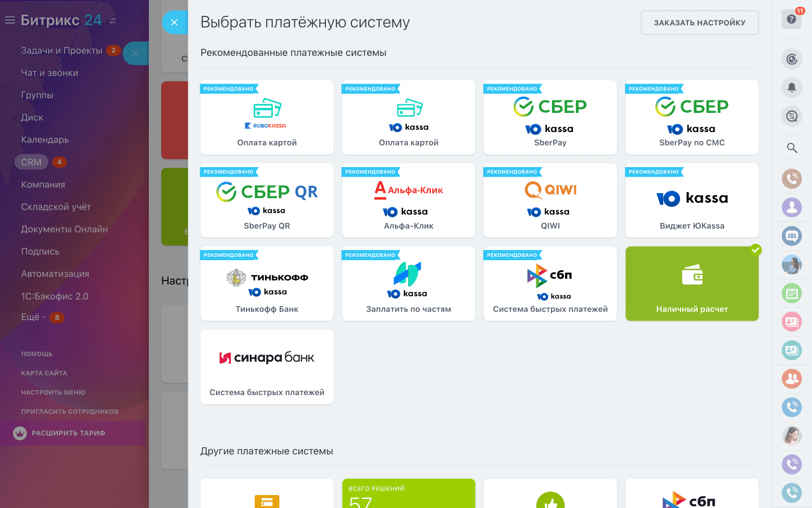Click the crown icon near Расширить тариф

[20, 433]
